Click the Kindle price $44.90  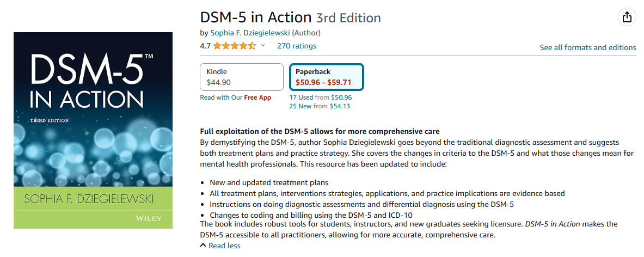[x=218, y=82]
